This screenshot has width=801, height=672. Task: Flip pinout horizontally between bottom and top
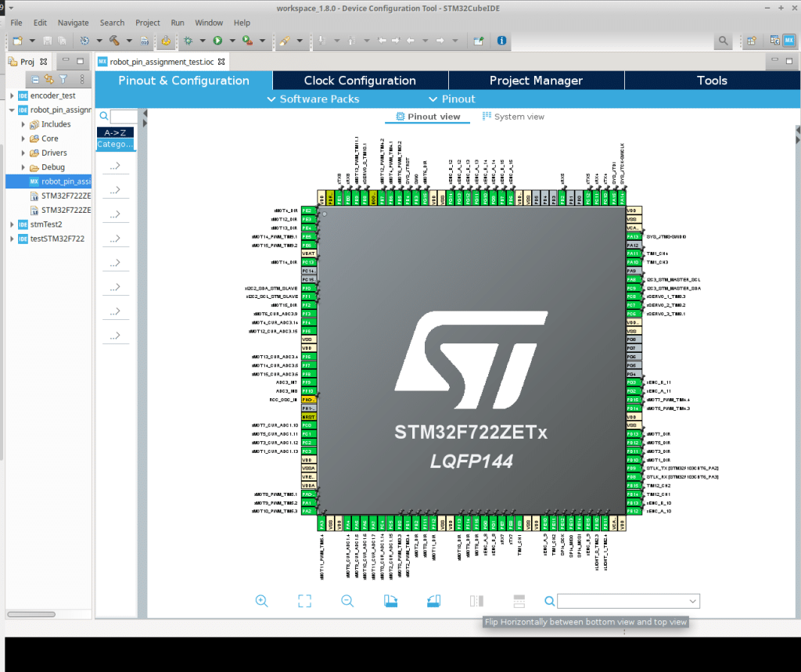point(476,601)
